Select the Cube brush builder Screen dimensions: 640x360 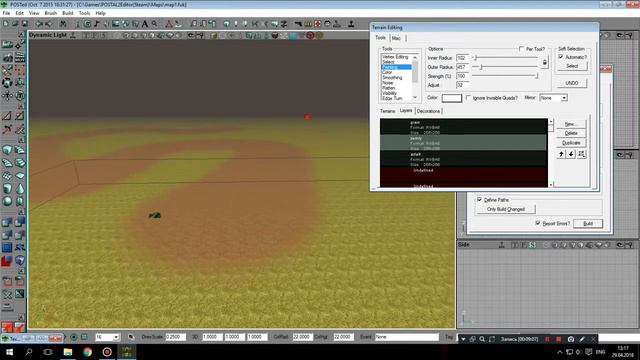[x=7, y=150]
